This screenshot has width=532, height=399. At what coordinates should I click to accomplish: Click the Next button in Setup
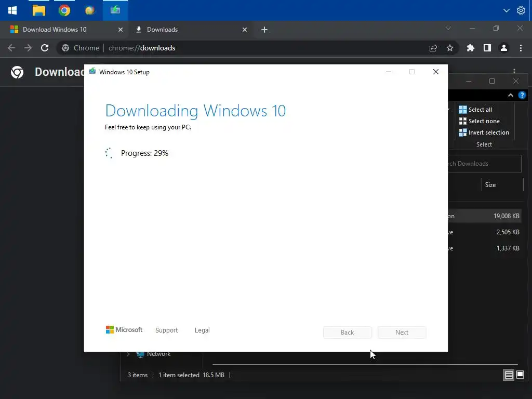[402, 332]
